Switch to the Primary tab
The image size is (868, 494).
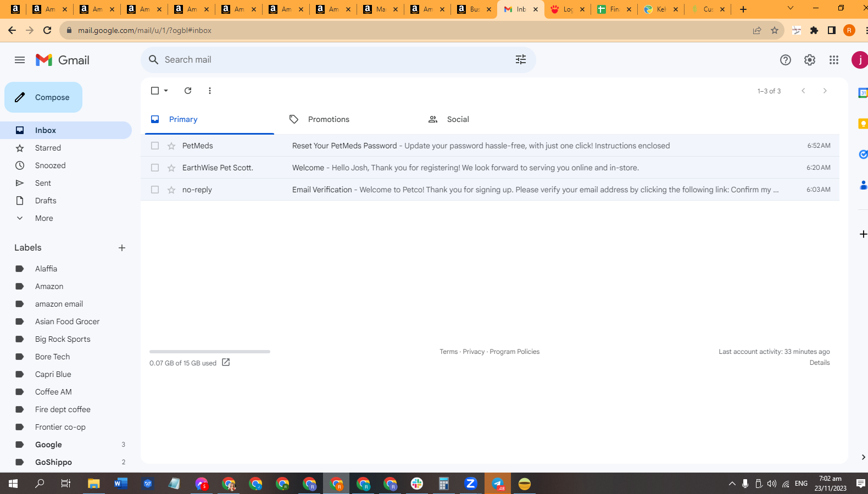pyautogui.click(x=209, y=119)
